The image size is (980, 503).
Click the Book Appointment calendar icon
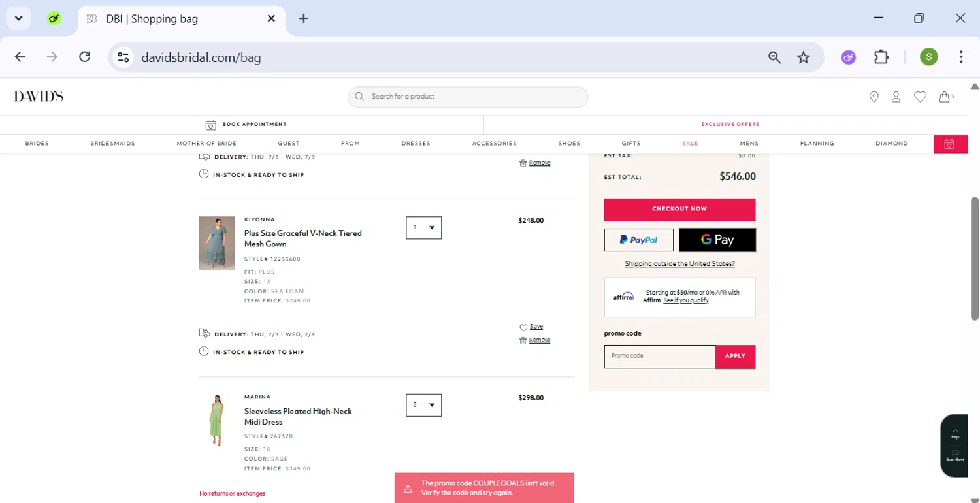[x=210, y=124]
